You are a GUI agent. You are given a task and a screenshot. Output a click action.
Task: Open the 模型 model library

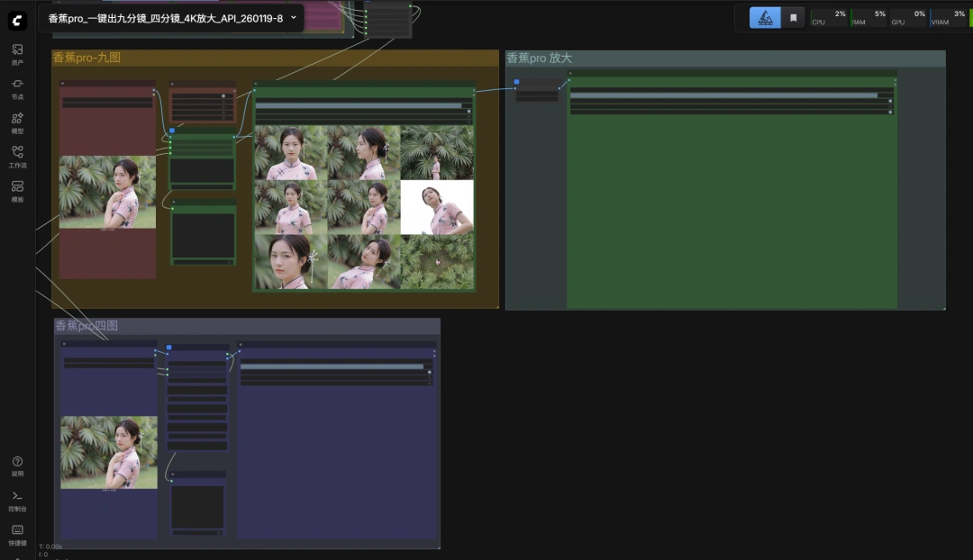(17, 122)
